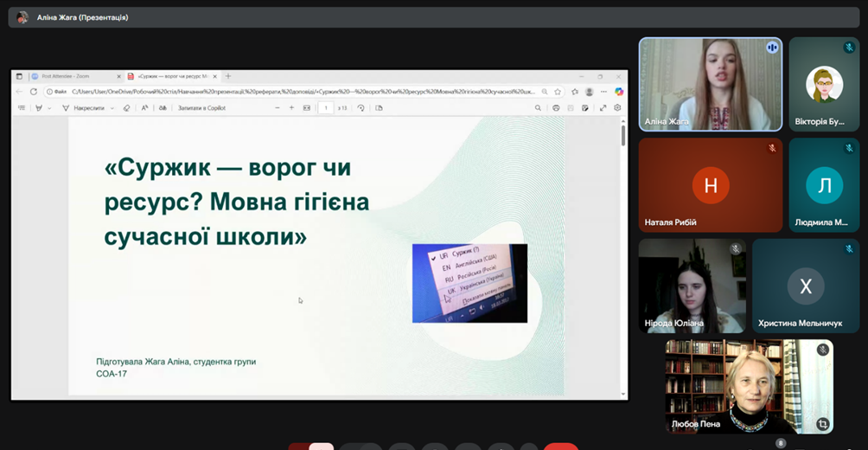Add page to browser favorites star
868x450 pixels.
click(x=558, y=92)
